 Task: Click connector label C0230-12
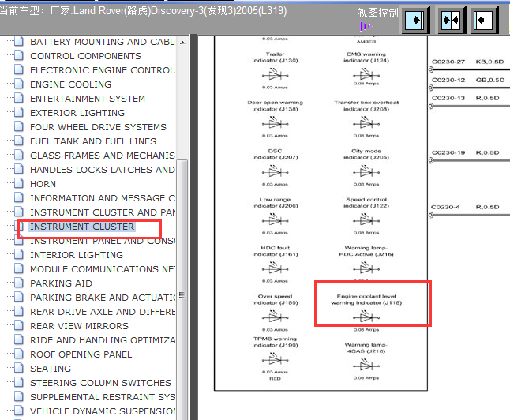click(x=448, y=80)
